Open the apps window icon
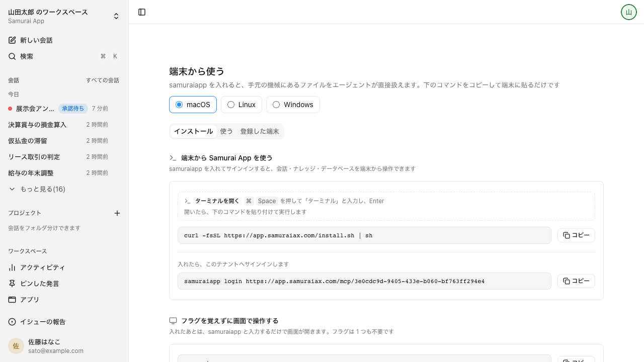Image resolution: width=644 pixels, height=362 pixels. (12, 300)
